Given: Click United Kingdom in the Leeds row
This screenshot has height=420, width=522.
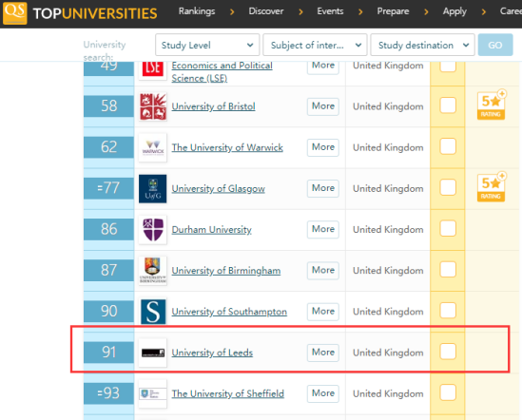Looking at the screenshot, I should (x=388, y=353).
